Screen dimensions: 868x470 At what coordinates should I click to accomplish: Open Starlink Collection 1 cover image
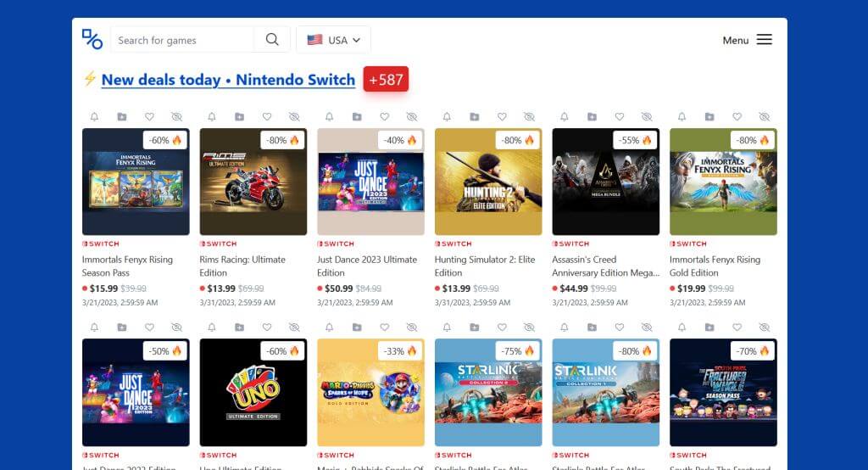click(x=605, y=393)
